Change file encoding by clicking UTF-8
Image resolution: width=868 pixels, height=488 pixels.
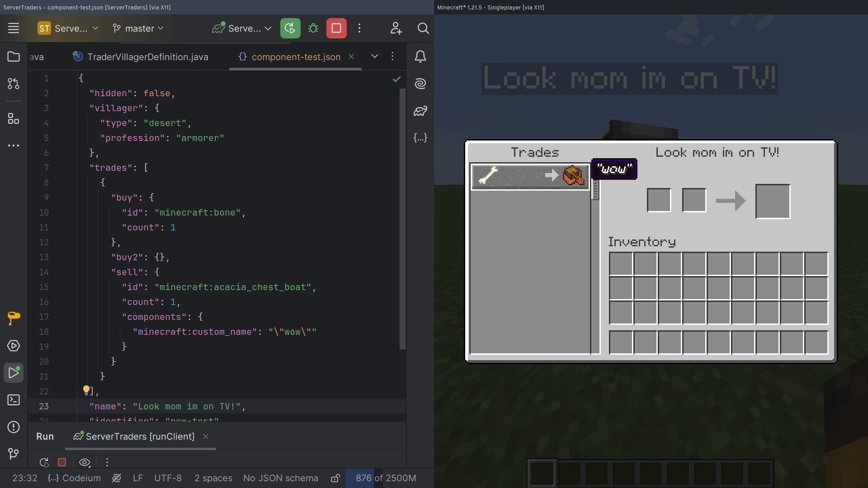point(168,478)
